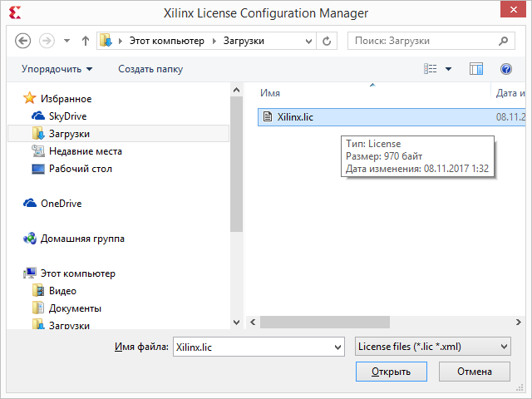532x399 pixels.
Task: Open the recent locations dropdown arrow
Action: click(66, 41)
